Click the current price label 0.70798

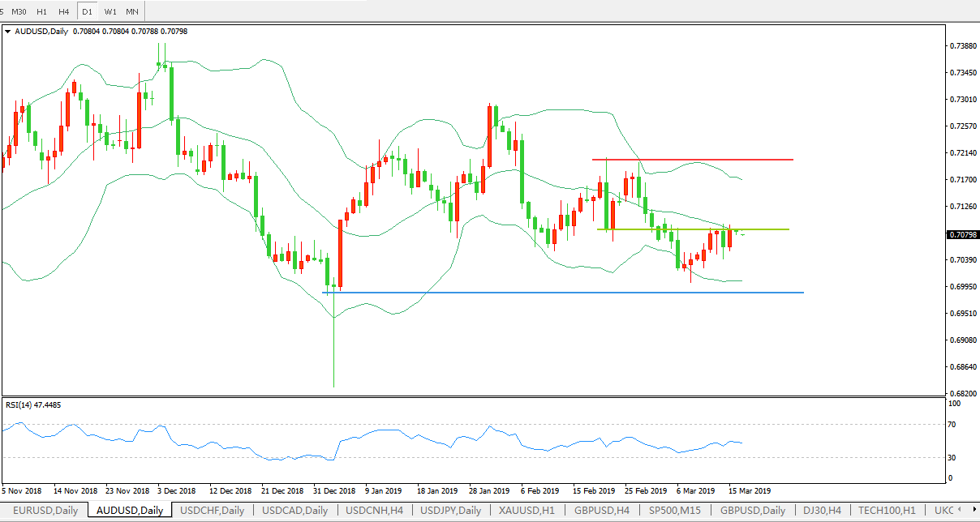pyautogui.click(x=962, y=235)
